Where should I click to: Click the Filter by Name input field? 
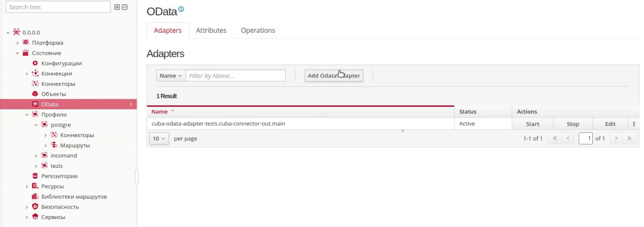coord(236,76)
